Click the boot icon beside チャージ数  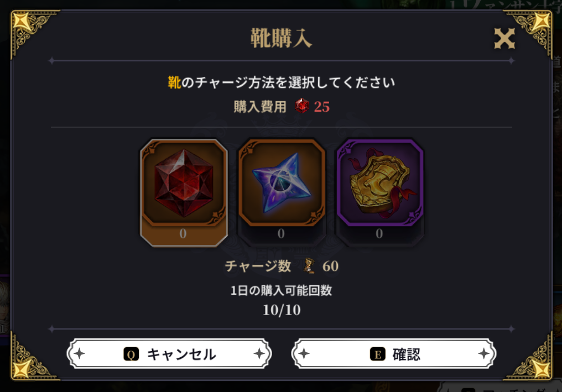309,266
